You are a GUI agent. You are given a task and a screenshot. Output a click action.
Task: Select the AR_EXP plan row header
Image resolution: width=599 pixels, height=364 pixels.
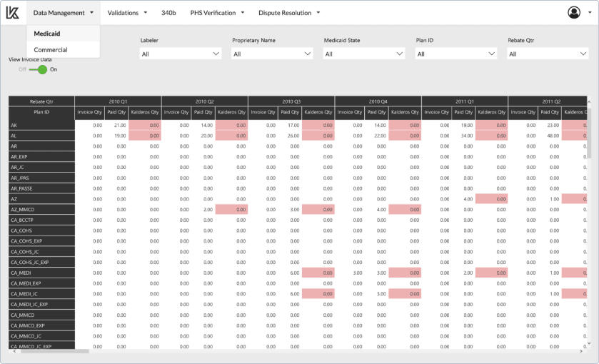tap(41, 157)
